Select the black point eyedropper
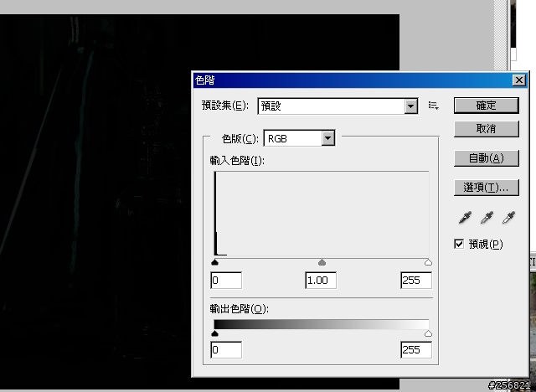 (x=466, y=218)
